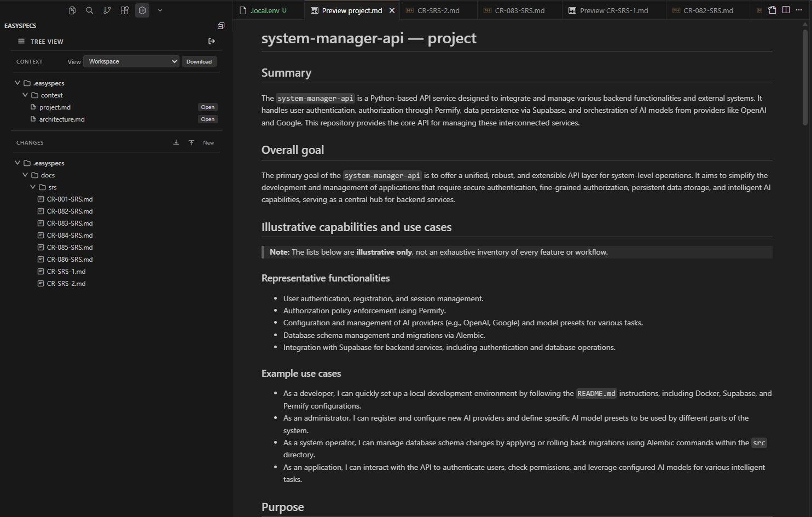Select the Preview project.md tab

tap(352, 10)
